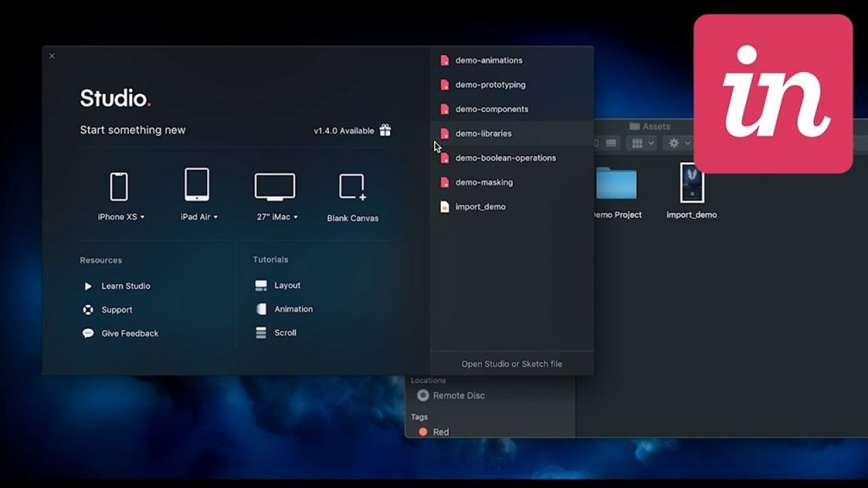This screenshot has width=868, height=488.
Task: Open the Support resource link
Action: coord(117,310)
